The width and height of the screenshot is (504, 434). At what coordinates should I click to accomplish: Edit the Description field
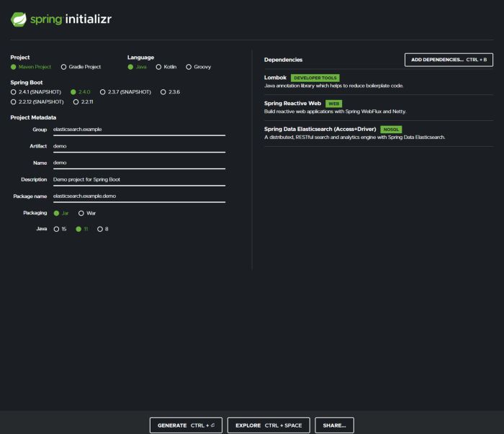(138, 179)
